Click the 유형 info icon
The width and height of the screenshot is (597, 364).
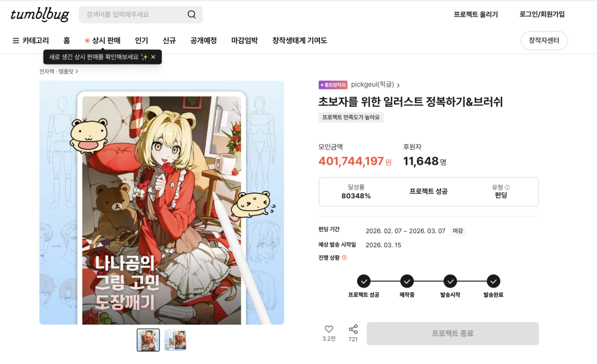pyautogui.click(x=507, y=187)
